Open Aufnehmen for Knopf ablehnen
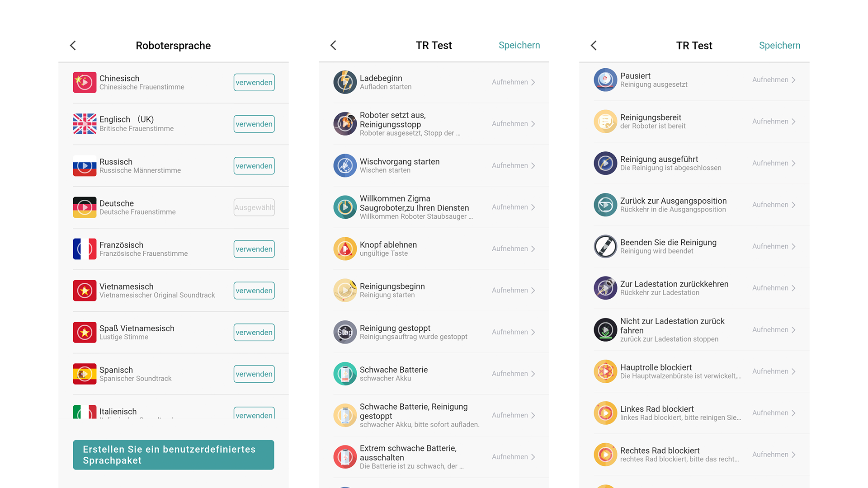 coord(513,249)
